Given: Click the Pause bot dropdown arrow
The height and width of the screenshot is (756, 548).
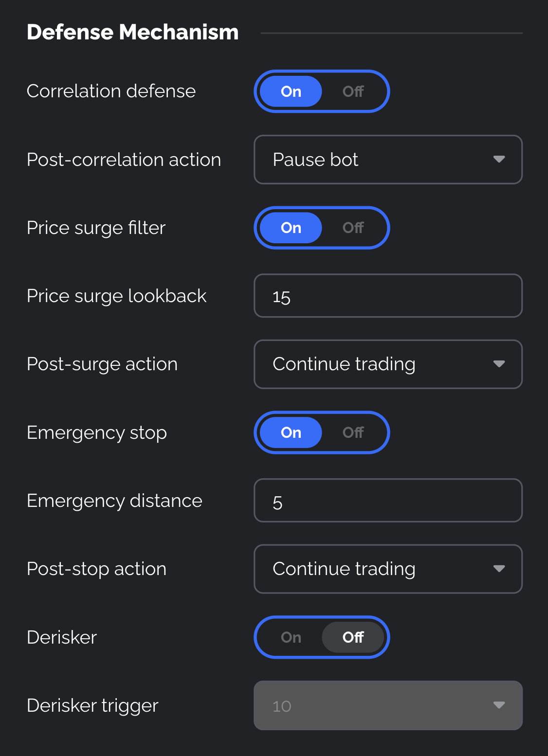Looking at the screenshot, I should click(499, 160).
